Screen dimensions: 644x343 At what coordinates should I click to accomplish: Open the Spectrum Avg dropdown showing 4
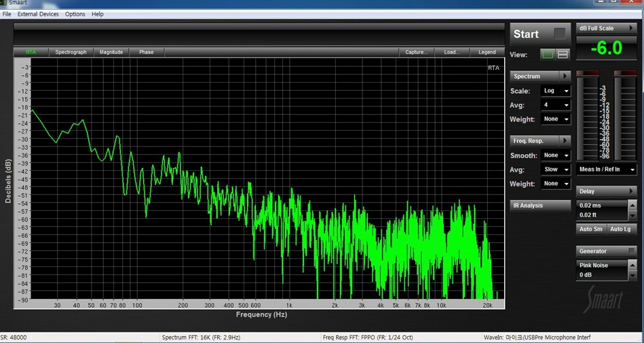click(x=556, y=105)
